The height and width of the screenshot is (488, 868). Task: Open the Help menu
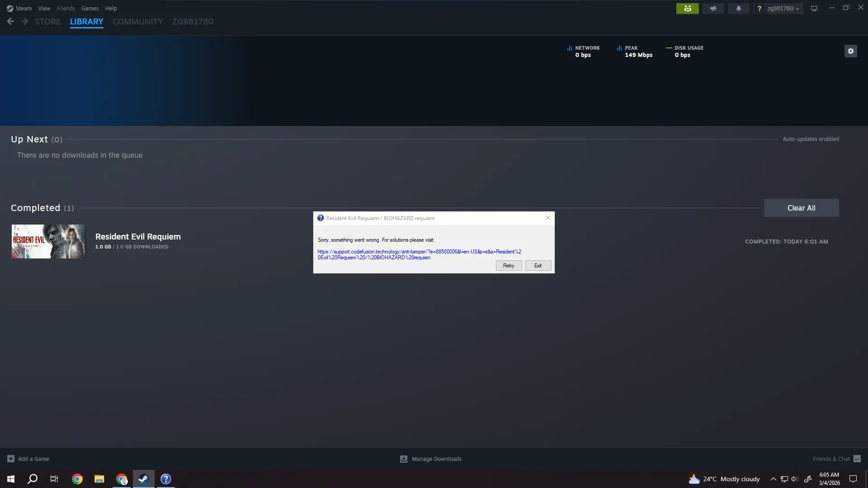tap(111, 8)
